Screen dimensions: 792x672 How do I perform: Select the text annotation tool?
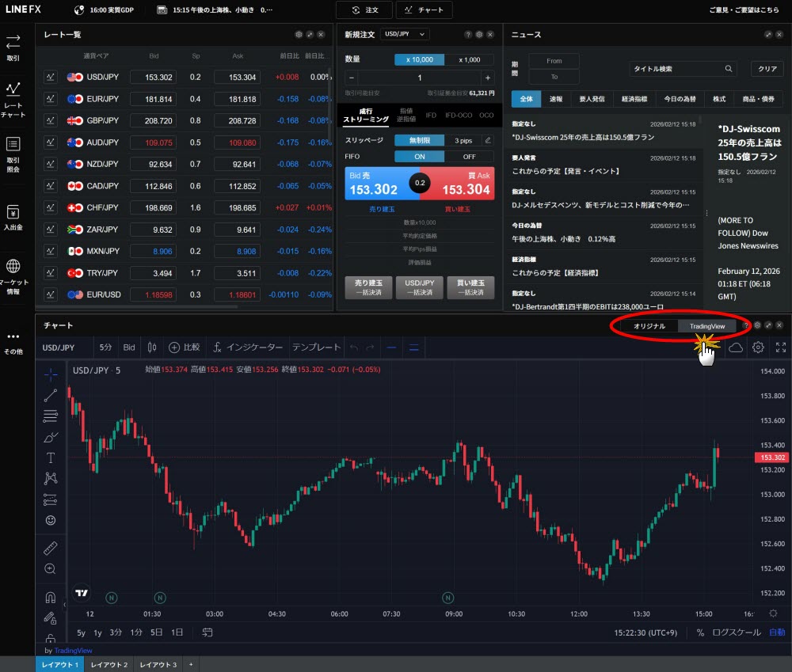tap(51, 457)
